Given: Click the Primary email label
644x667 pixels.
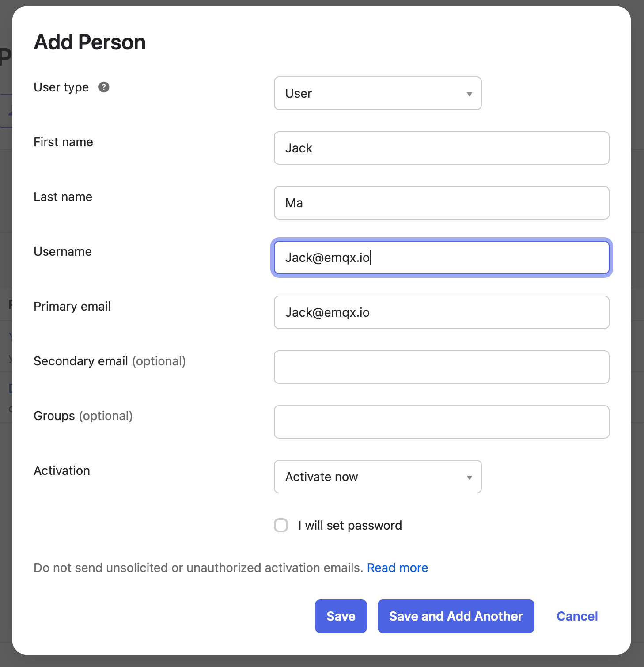Looking at the screenshot, I should point(72,306).
